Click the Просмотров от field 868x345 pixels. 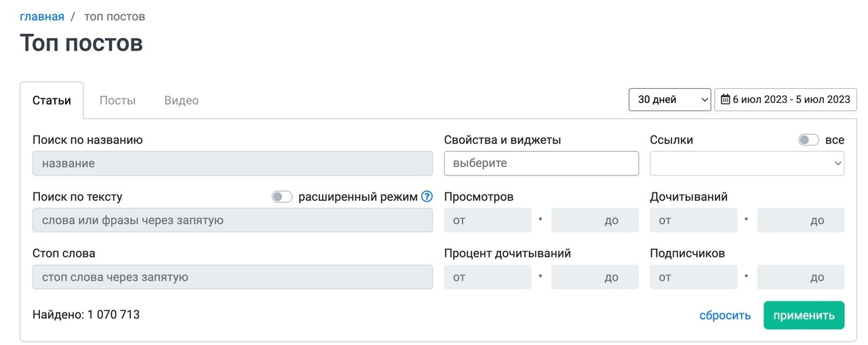(x=488, y=220)
